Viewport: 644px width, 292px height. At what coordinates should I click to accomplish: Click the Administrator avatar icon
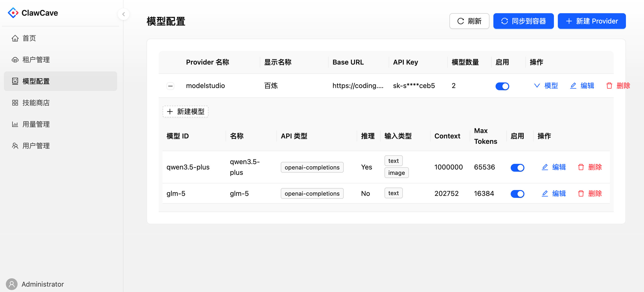(11, 284)
